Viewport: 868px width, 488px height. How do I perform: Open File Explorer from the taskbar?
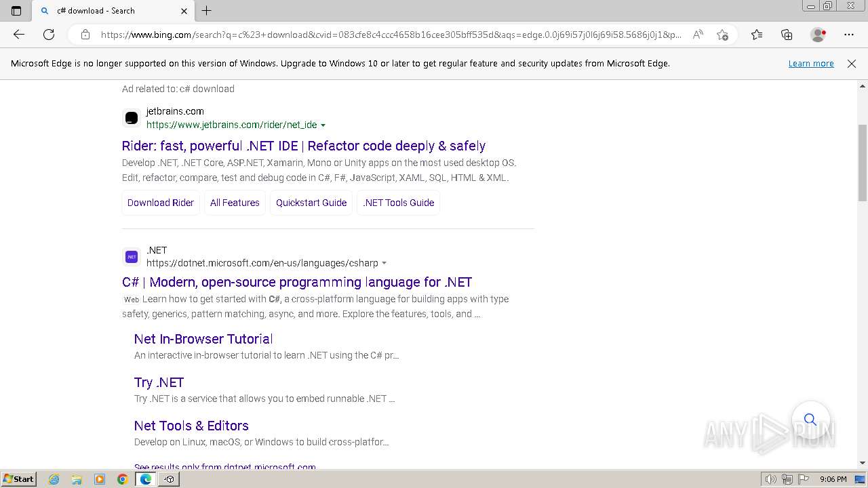(x=77, y=479)
